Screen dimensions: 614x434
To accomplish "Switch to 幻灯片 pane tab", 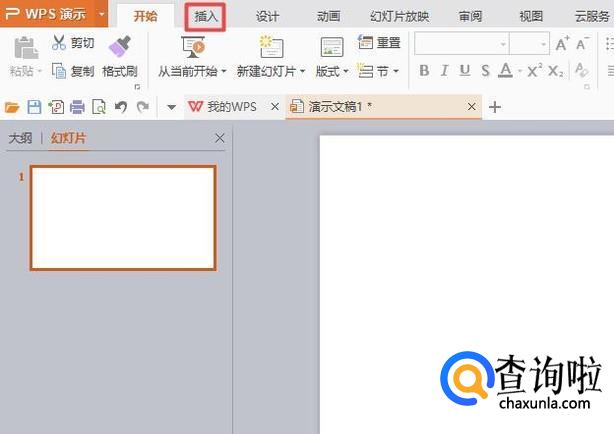I will 68,138.
